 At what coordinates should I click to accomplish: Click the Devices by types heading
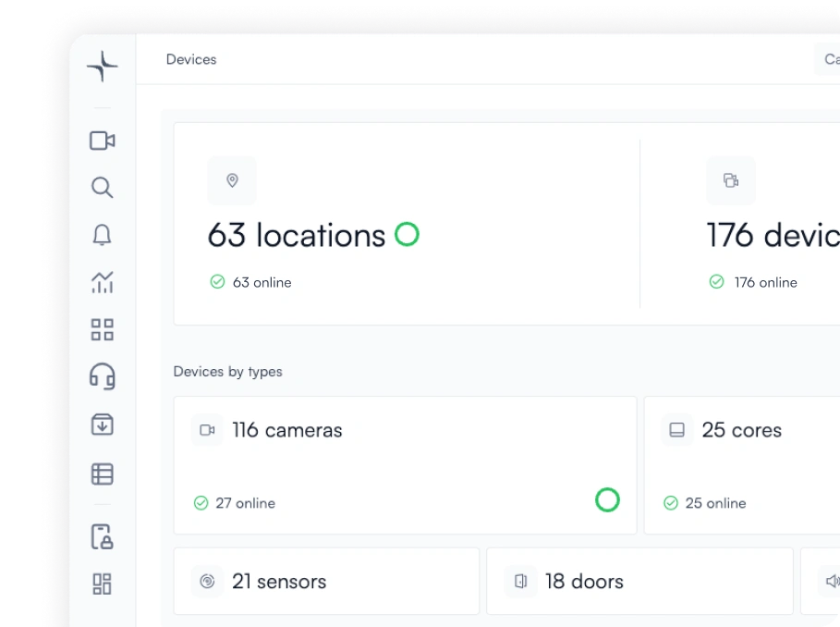[x=227, y=372]
